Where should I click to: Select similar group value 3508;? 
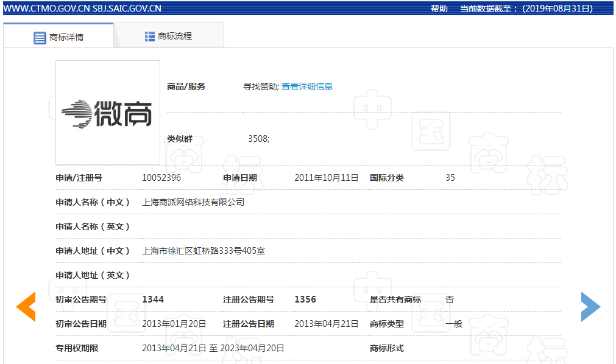point(259,139)
